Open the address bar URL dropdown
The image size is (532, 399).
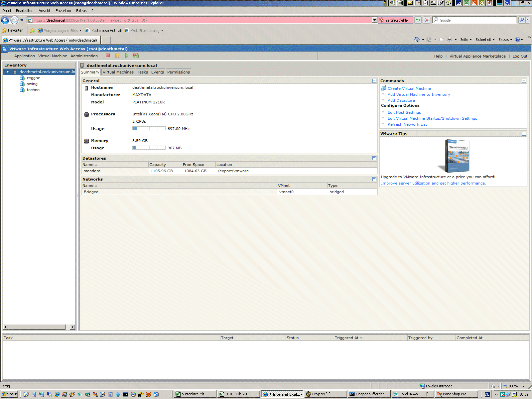375,20
